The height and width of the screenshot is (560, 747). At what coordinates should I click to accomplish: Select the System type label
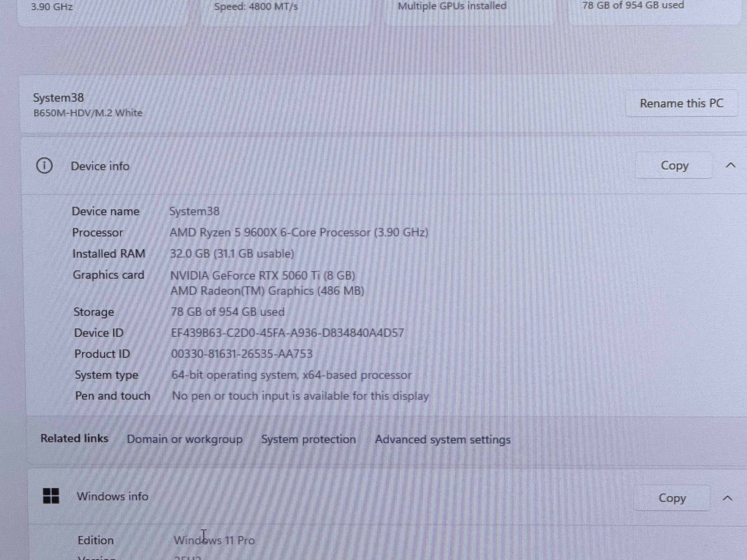(x=107, y=375)
